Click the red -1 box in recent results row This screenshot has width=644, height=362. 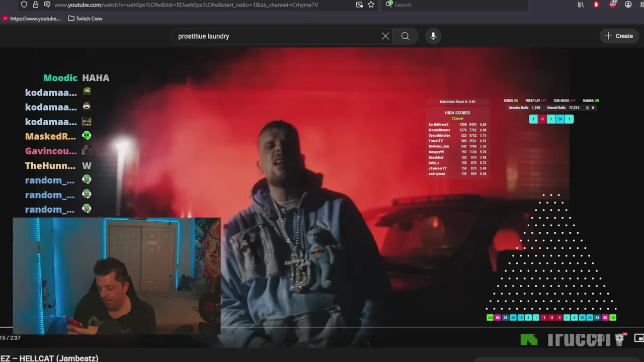click(542, 119)
